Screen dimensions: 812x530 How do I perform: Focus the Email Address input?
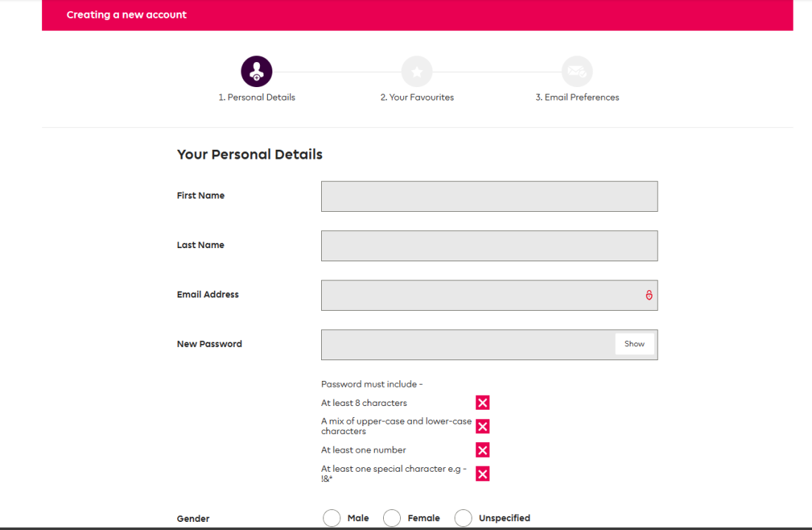tap(480, 295)
